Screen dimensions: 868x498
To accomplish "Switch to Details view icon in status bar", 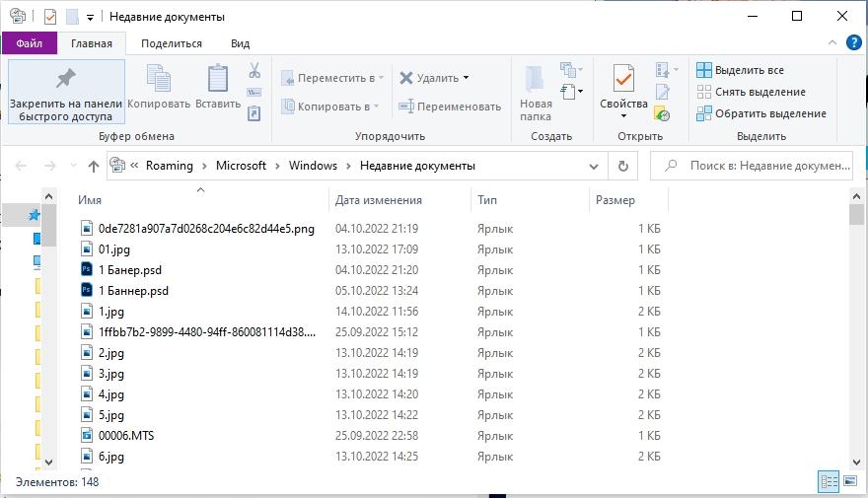I will 829,481.
